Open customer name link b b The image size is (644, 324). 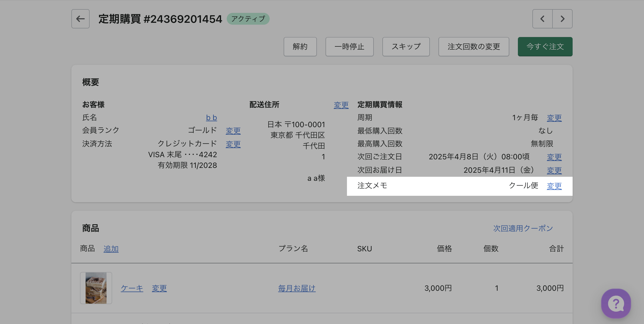pos(211,118)
